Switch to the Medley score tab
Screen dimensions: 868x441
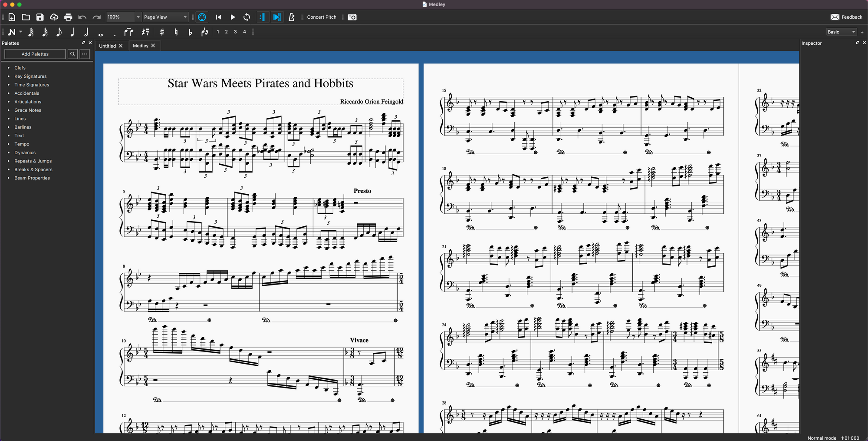[141, 46]
